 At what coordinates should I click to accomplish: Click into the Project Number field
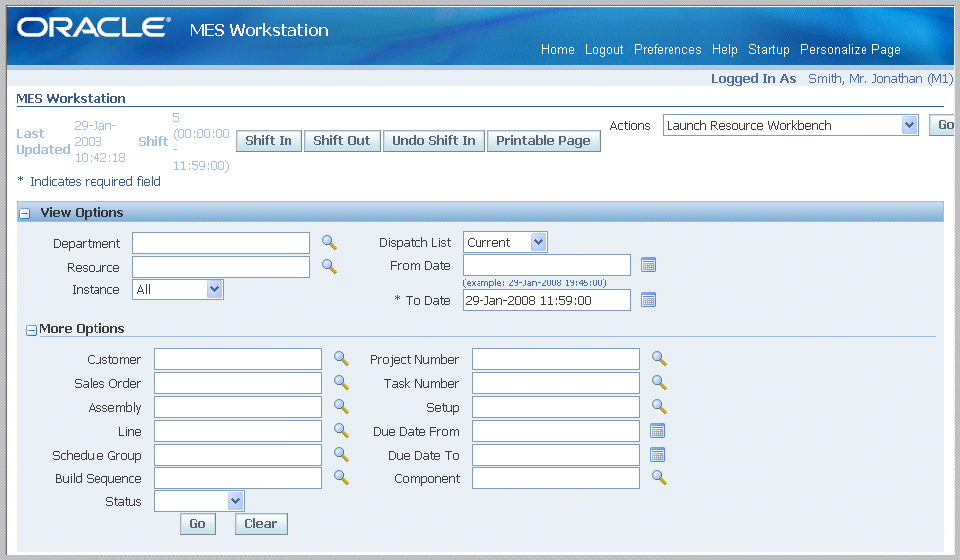tap(555, 359)
